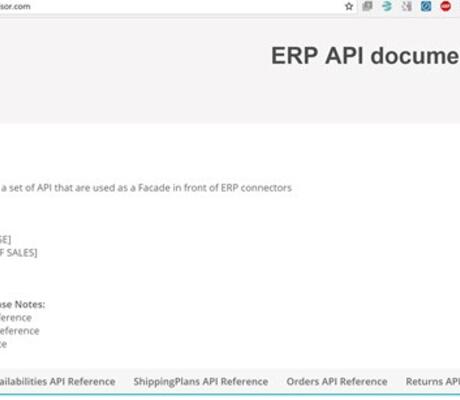Image resolution: width=460 pixels, height=400 pixels.
Task: Focus the browser address bar URL
Action: point(15,6)
